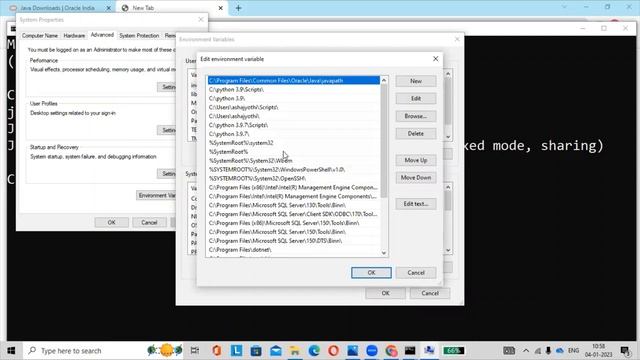
Task: Click the path list scroll-down arrow
Action: 384,253
